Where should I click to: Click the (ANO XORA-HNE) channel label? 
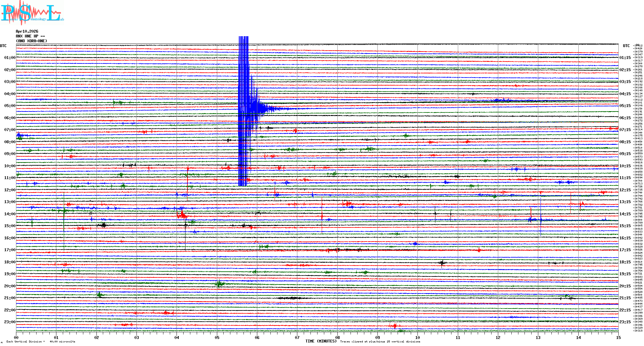(31, 41)
